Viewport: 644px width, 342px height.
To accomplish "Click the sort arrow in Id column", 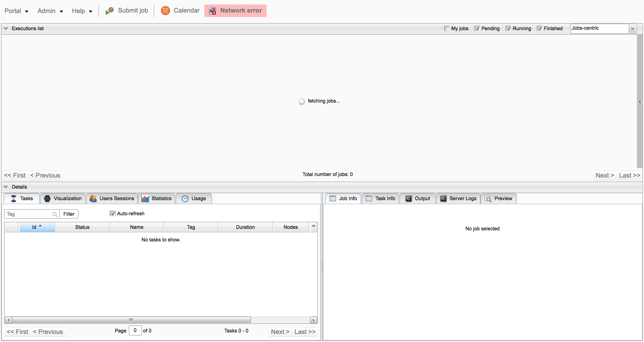I will [40, 226].
